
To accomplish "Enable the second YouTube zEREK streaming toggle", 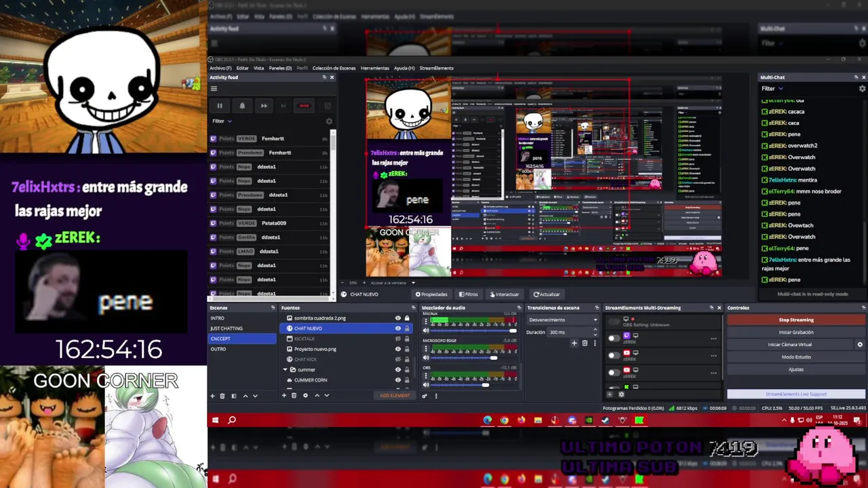I will coord(614,372).
